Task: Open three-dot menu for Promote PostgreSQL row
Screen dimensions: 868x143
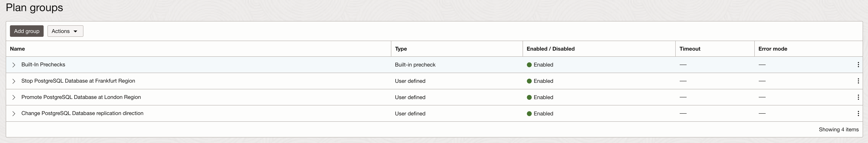Action: click(858, 97)
